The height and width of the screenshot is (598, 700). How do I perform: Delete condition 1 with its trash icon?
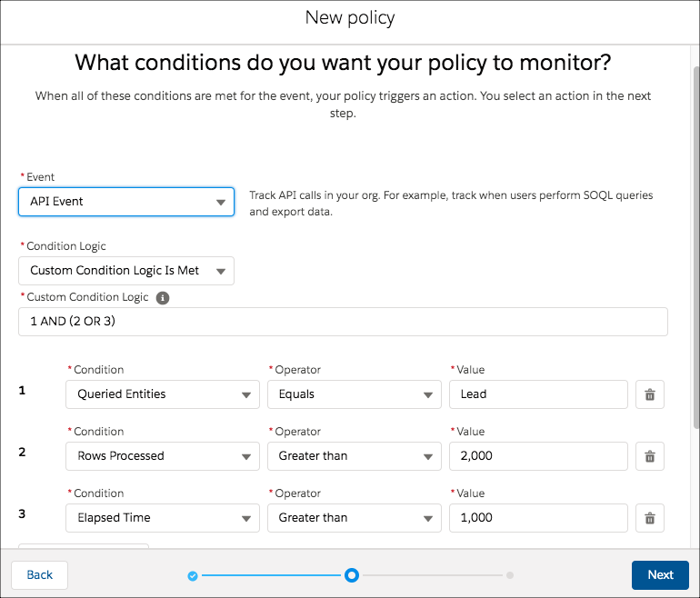coord(650,394)
